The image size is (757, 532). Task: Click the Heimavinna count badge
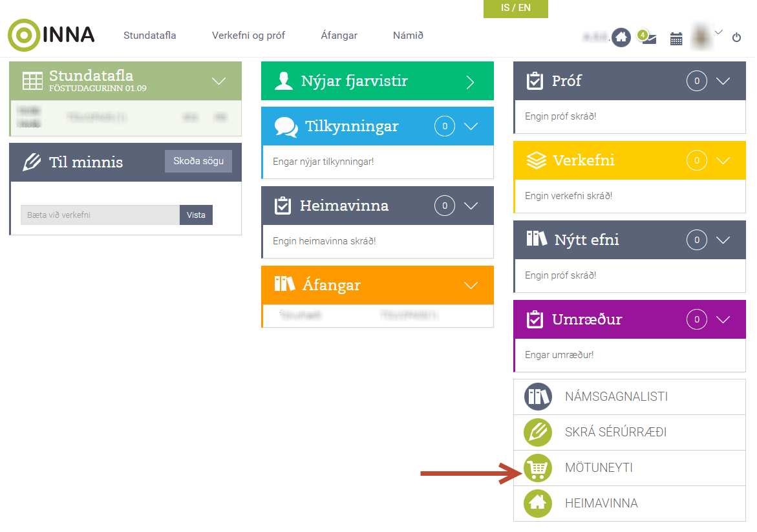pos(445,206)
